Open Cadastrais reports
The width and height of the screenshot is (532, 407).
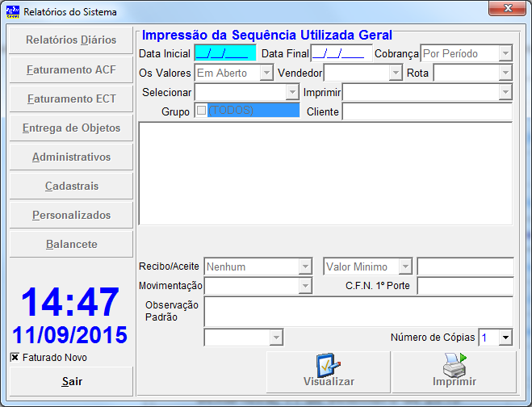[71, 186]
